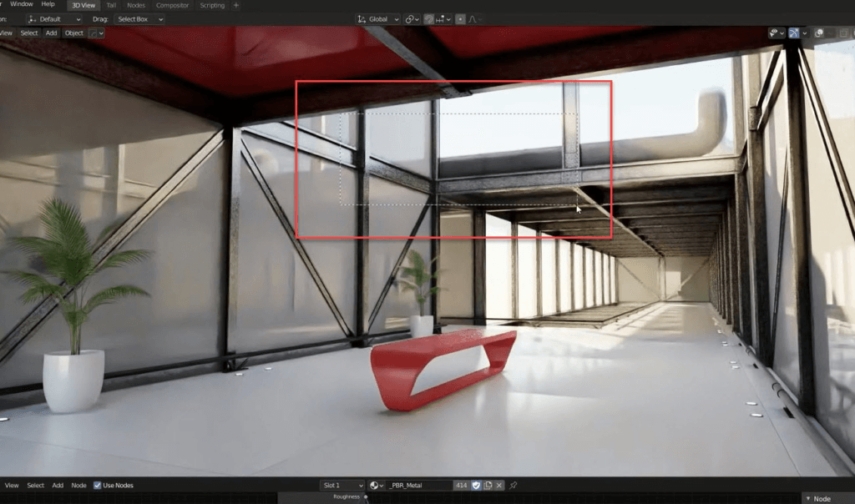The image size is (855, 504).
Task: Open the node editor Add menu
Action: point(58,485)
